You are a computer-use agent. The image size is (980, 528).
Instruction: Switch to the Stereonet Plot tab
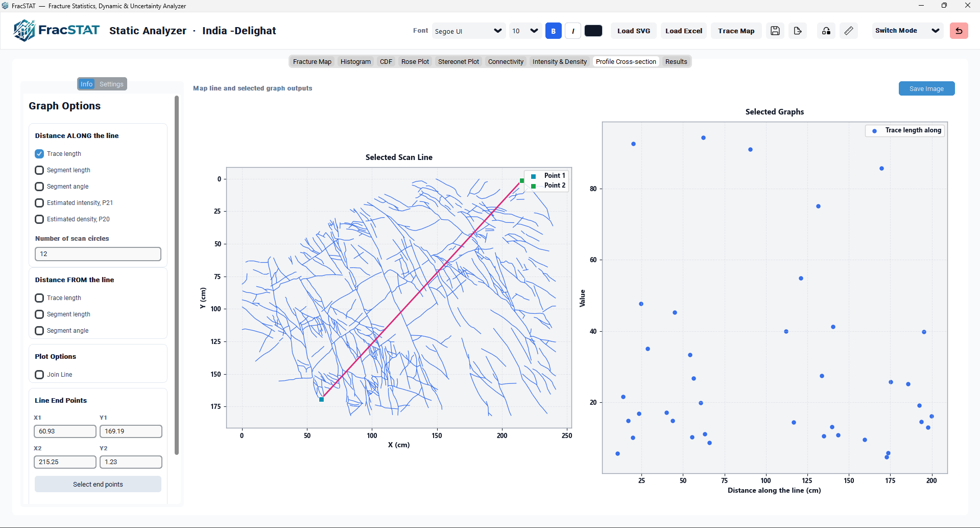coord(458,61)
